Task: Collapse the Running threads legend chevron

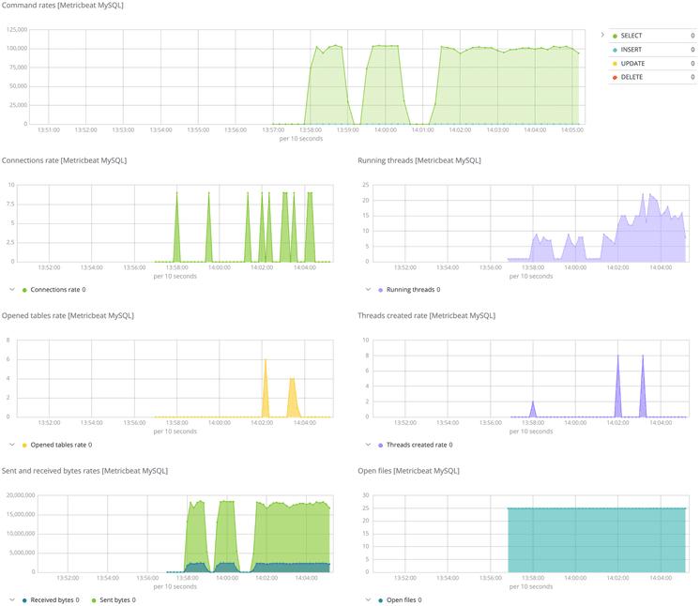Action: click(x=367, y=290)
